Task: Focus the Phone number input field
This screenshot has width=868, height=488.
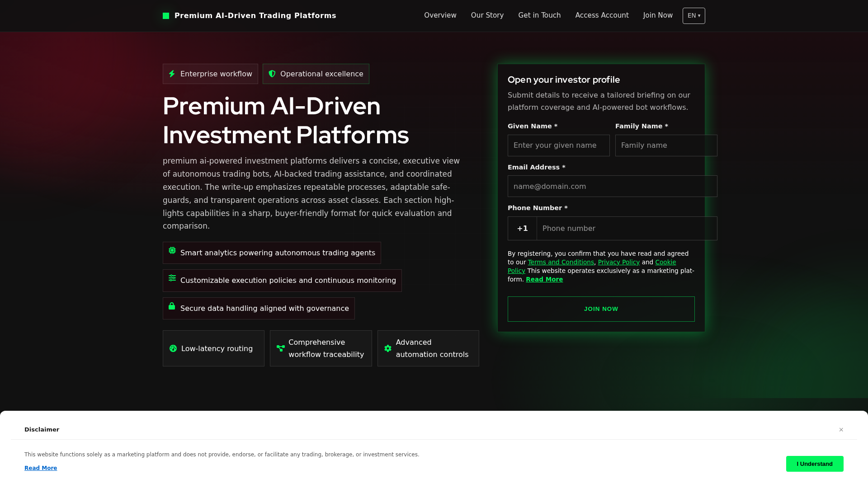Action: tap(627, 229)
